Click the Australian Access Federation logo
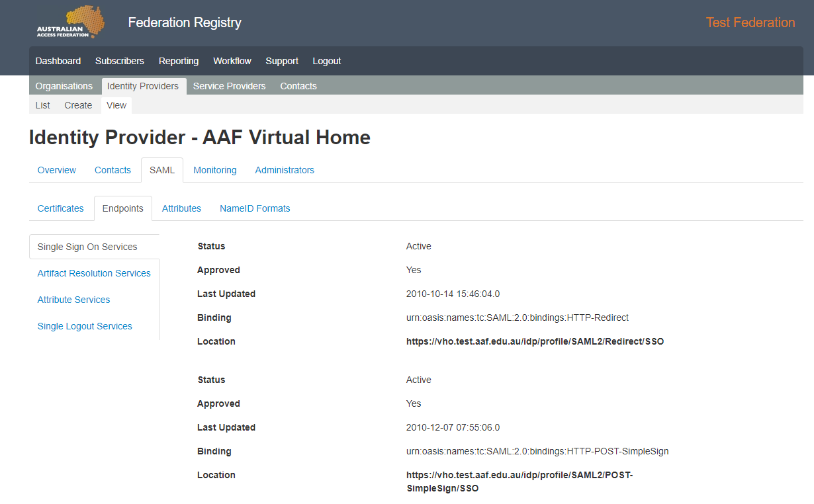This screenshot has height=504, width=814. [x=70, y=22]
